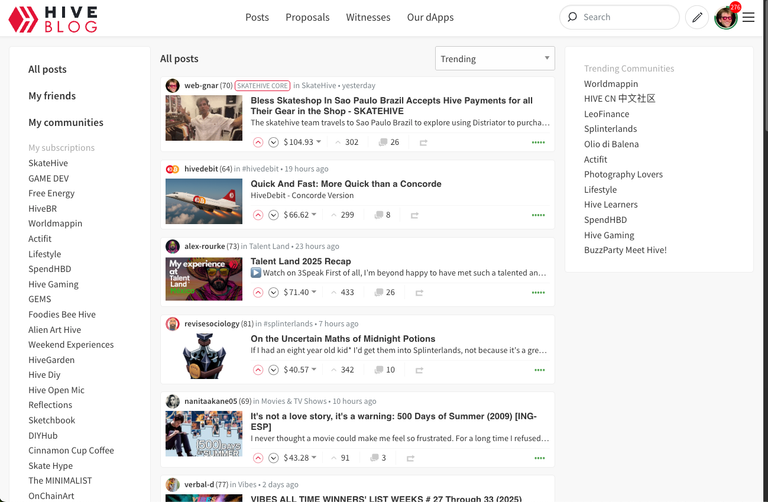Viewport: 768px width, 502px height.
Task: Open the Posts navigation item
Action: click(x=257, y=17)
